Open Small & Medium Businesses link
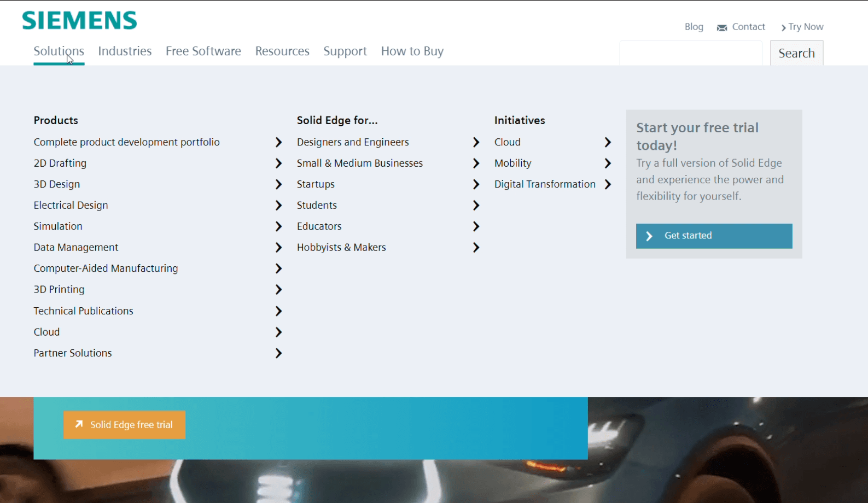Viewport: 868px width, 503px height. pos(360,163)
